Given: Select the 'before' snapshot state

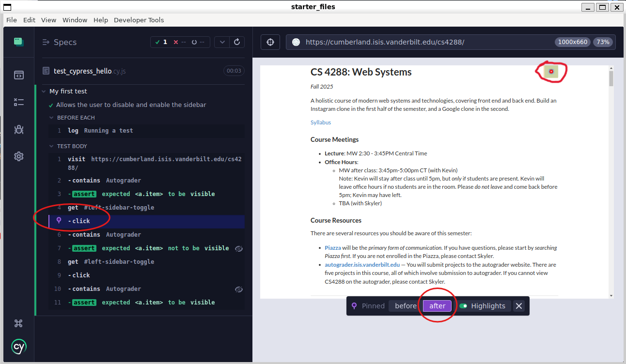Looking at the screenshot, I should pos(406,306).
